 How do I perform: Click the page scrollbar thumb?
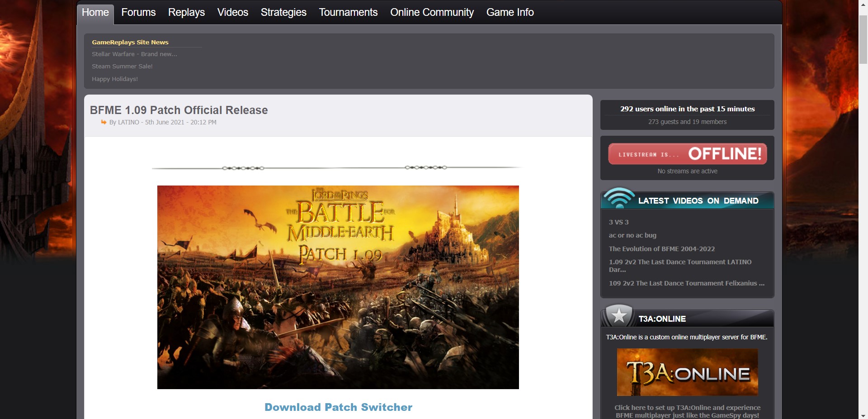pyautogui.click(x=863, y=40)
